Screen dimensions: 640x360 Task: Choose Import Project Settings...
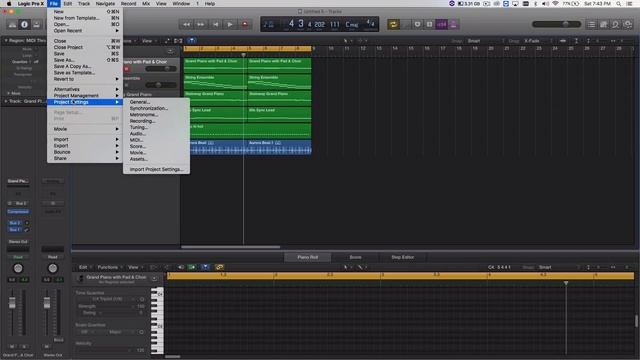(x=156, y=169)
